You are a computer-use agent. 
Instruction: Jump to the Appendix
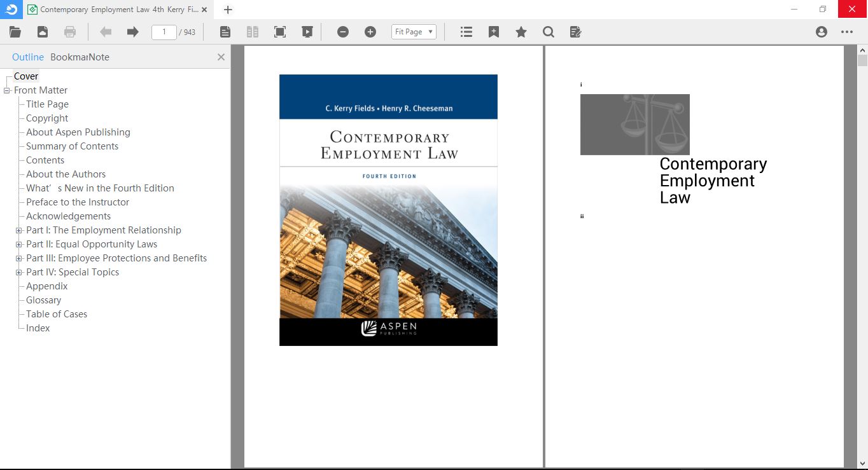[x=47, y=286]
